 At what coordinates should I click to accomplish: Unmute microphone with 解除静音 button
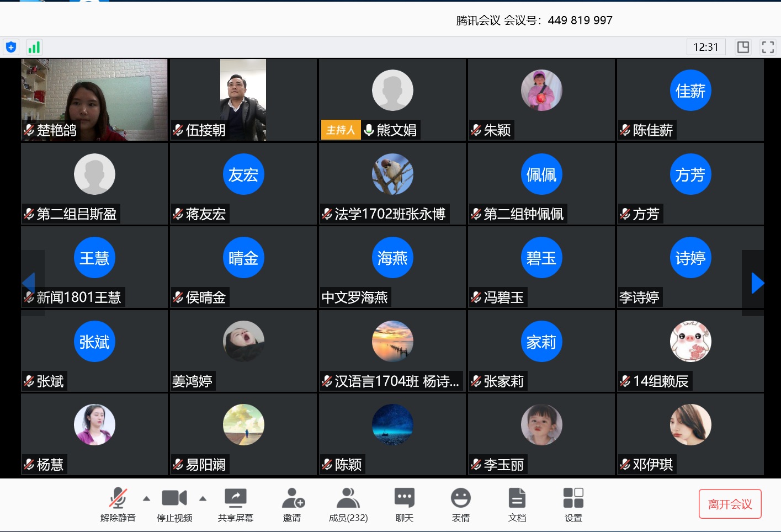pyautogui.click(x=118, y=504)
